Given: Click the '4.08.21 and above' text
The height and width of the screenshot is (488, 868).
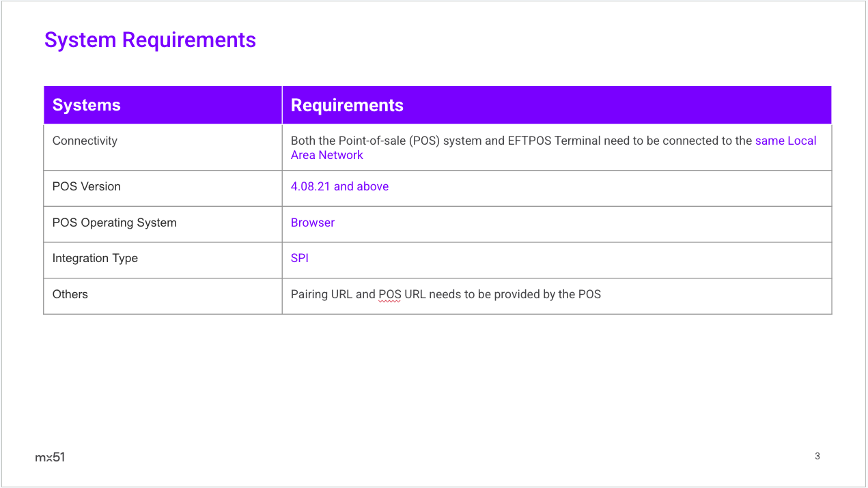Looking at the screenshot, I should pos(339,186).
